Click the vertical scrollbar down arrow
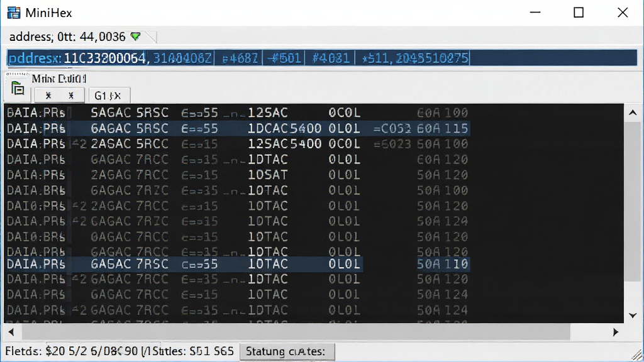 coord(633,315)
